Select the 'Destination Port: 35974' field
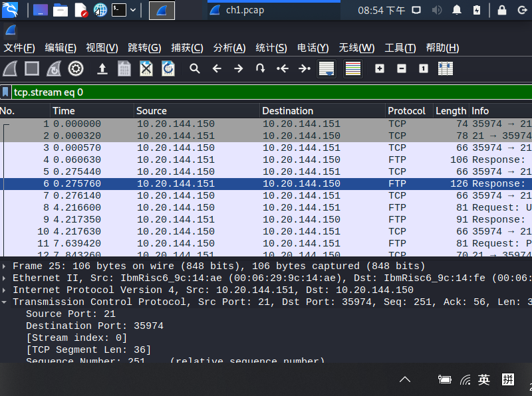 point(94,326)
